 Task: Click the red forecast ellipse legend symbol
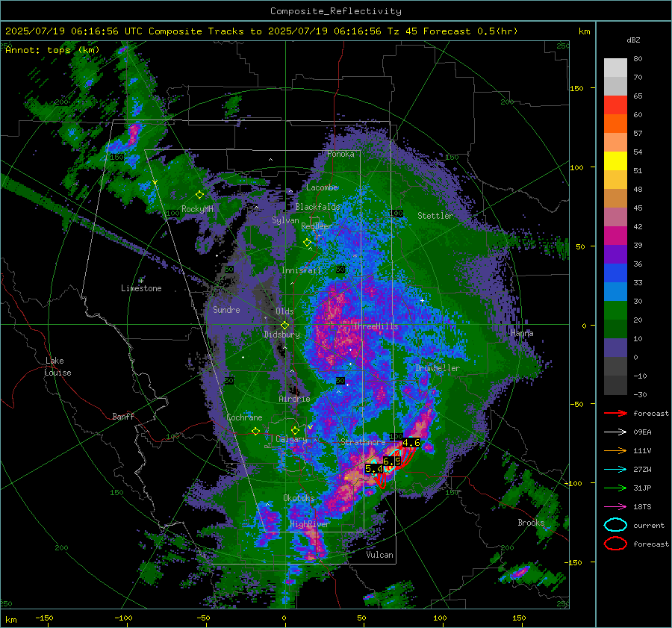click(x=615, y=544)
